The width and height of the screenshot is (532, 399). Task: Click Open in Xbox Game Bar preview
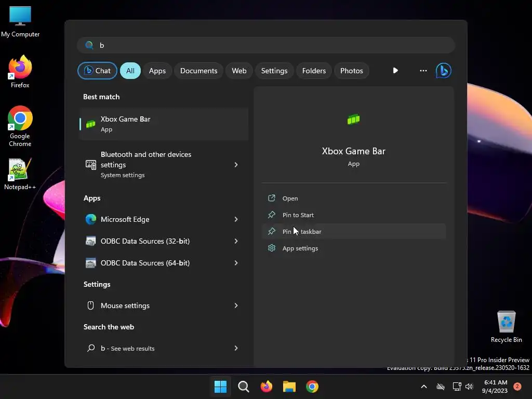pos(353,198)
